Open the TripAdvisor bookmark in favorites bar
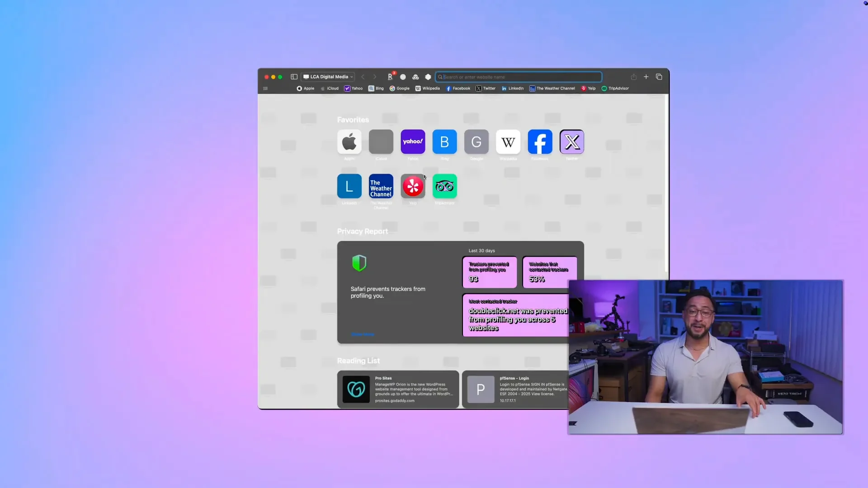 coord(615,89)
